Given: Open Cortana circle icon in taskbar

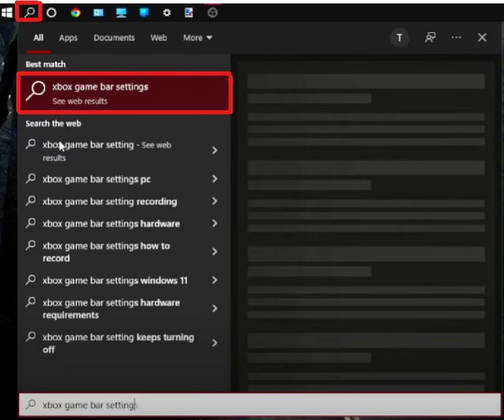Looking at the screenshot, I should click(x=52, y=13).
